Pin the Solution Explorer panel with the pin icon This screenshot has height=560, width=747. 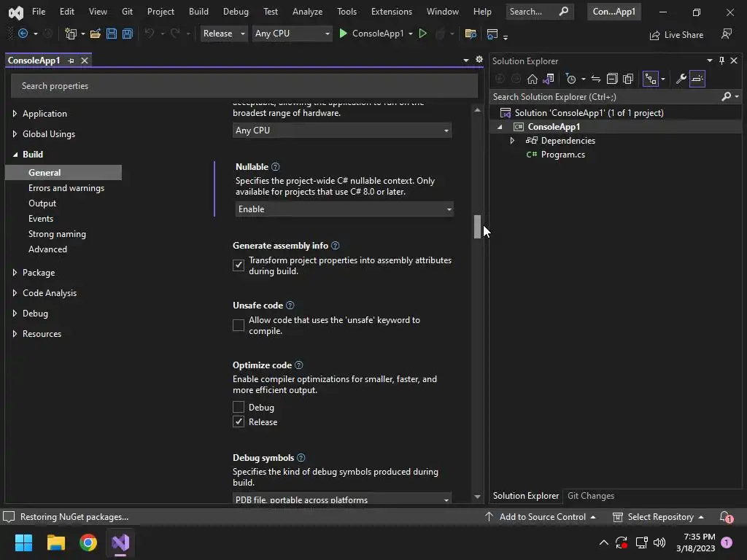pyautogui.click(x=721, y=61)
